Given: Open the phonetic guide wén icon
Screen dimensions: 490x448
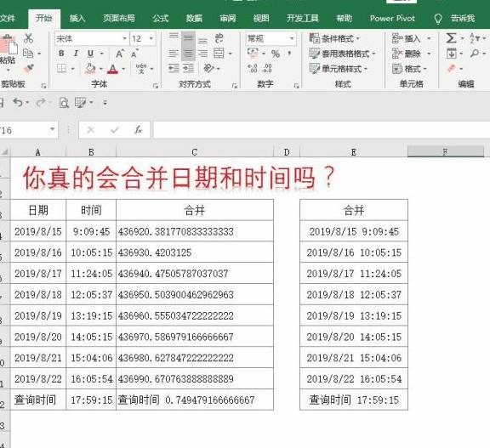Looking at the screenshot, I should pyautogui.click(x=141, y=68).
